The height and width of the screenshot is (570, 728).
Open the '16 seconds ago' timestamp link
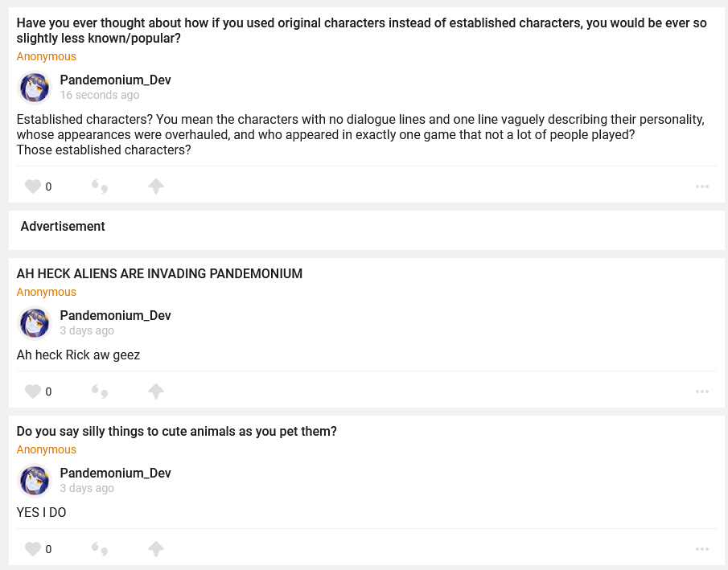pyautogui.click(x=99, y=95)
